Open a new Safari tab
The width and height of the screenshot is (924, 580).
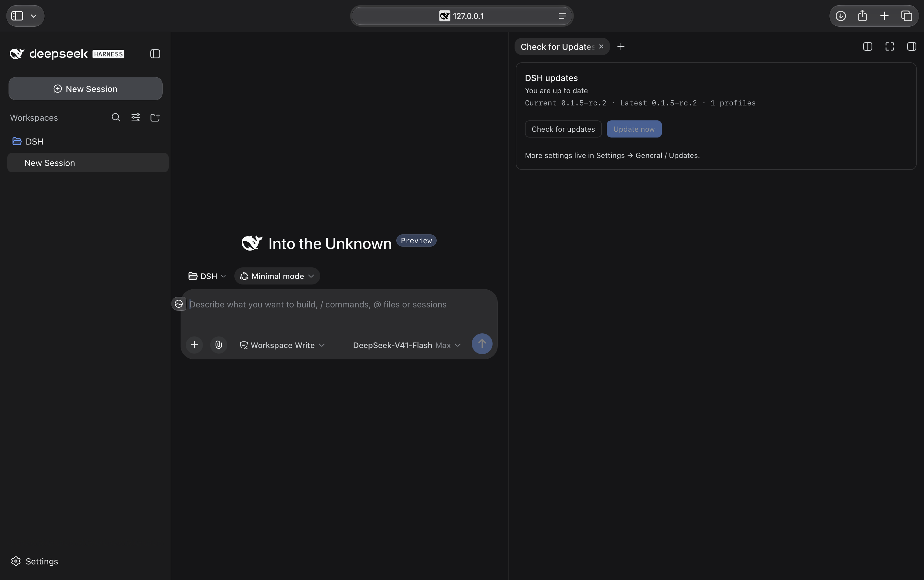point(884,16)
